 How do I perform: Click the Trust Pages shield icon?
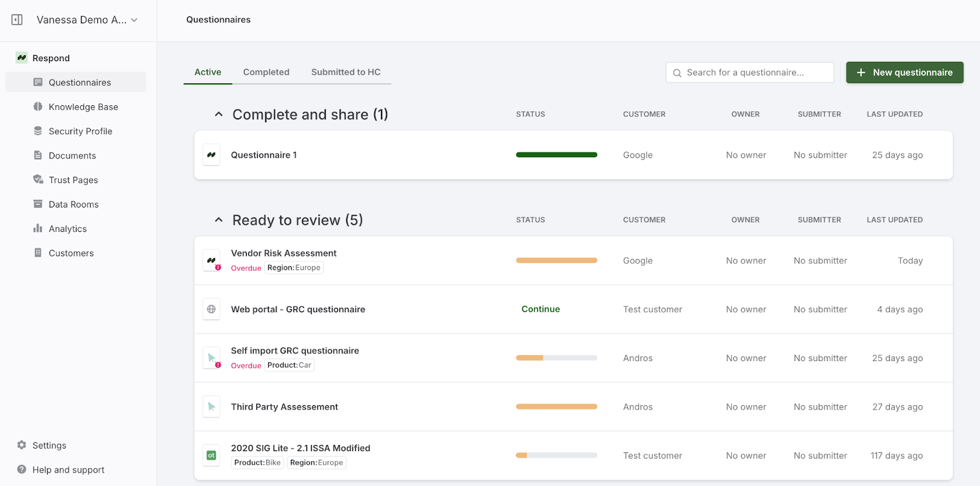pyautogui.click(x=38, y=179)
